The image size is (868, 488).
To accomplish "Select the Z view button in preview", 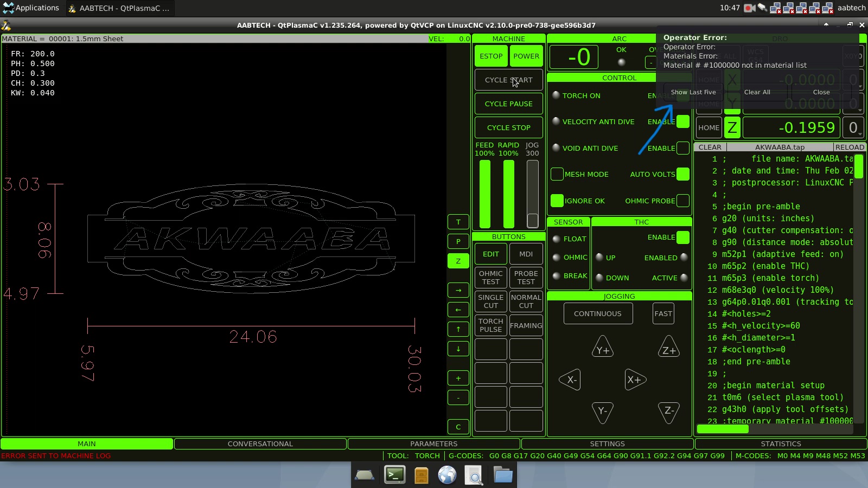I will pyautogui.click(x=458, y=261).
